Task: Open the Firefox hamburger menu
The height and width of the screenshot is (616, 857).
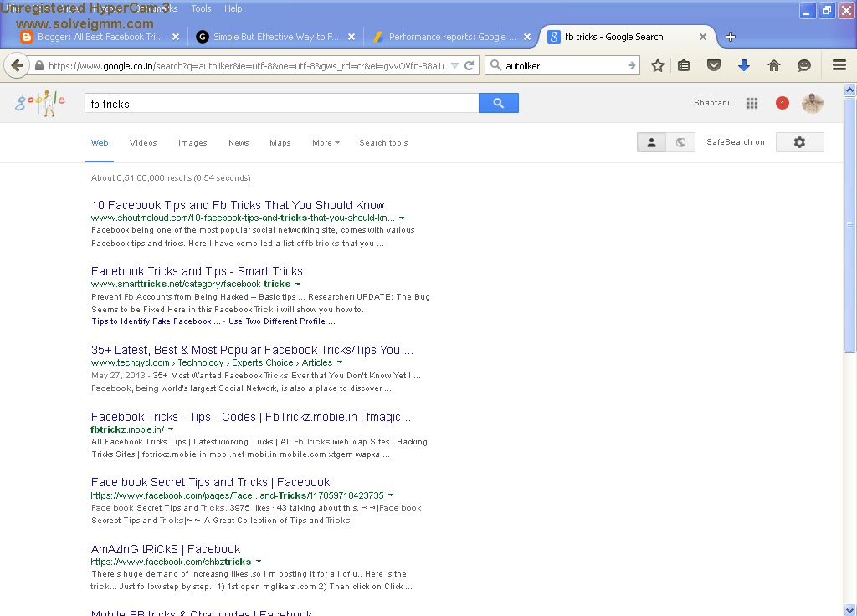Action: 839,65
